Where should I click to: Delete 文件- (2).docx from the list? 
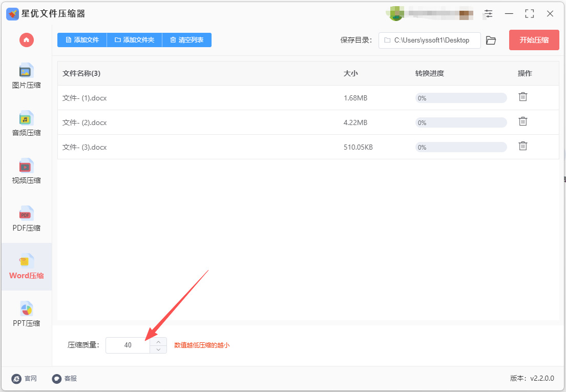522,121
